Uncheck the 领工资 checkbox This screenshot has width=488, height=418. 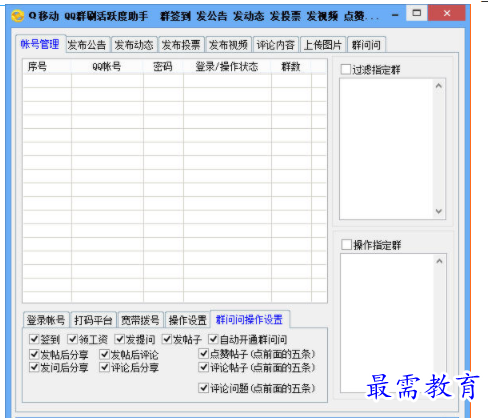pyautogui.click(x=72, y=339)
